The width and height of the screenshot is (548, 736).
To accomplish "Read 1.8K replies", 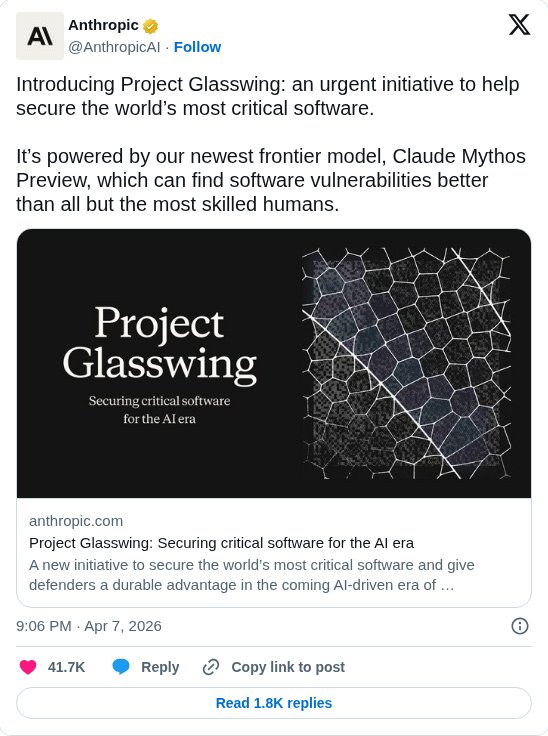I will click(274, 703).
